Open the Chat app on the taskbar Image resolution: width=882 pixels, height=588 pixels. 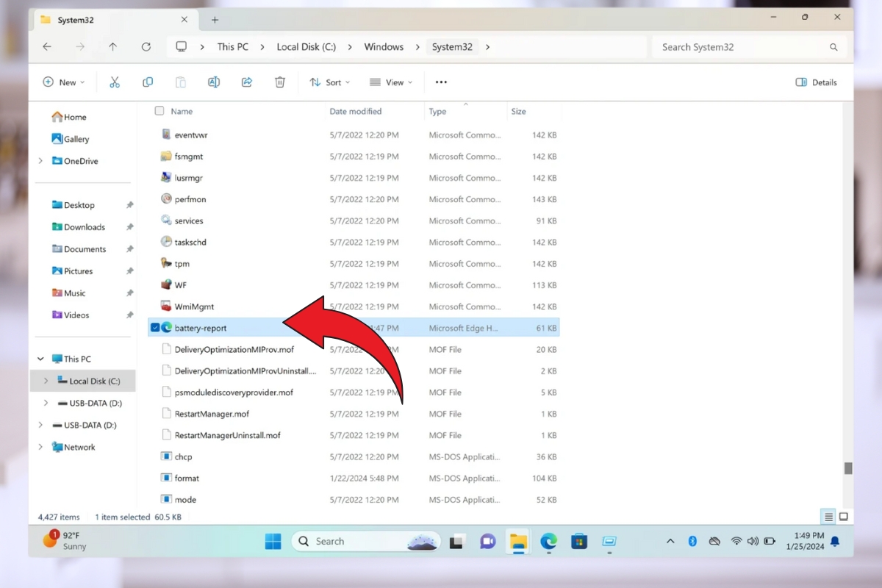pos(487,542)
